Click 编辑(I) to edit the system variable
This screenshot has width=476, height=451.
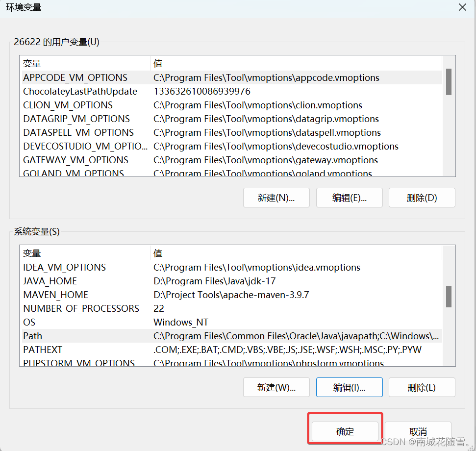(x=349, y=387)
